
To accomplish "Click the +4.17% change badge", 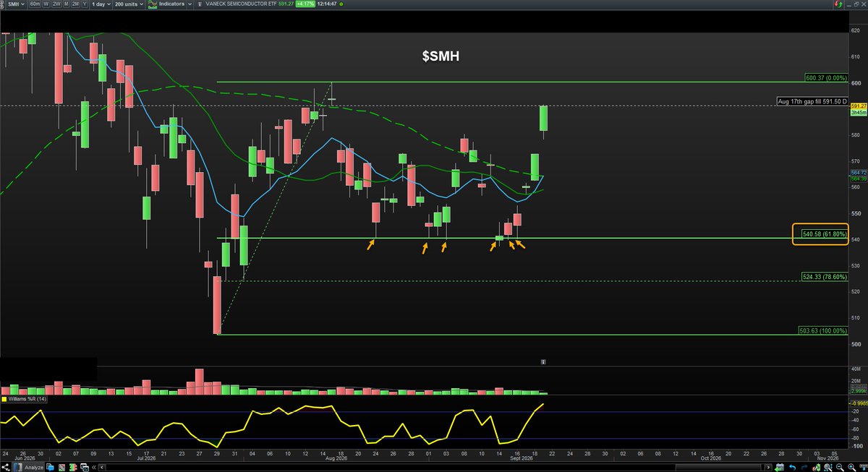I will (305, 4).
